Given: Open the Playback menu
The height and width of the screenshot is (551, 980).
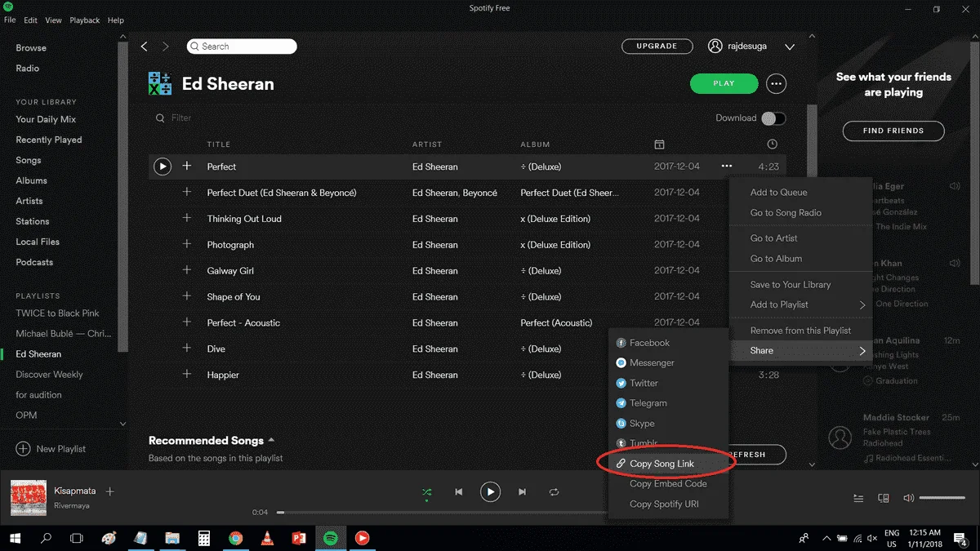Looking at the screenshot, I should (84, 20).
